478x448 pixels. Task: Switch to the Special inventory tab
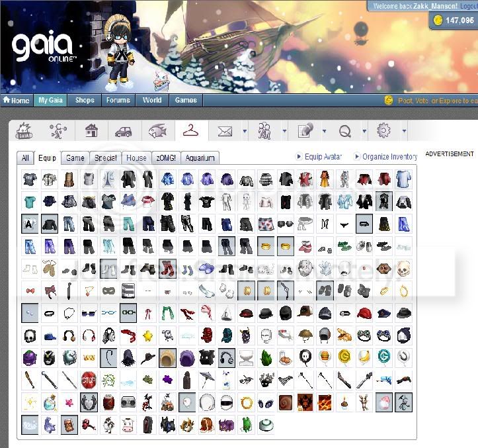106,158
